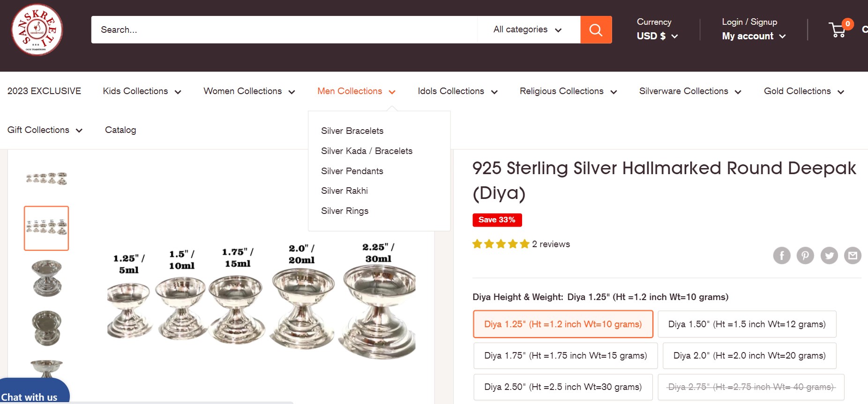Share product via email icon
This screenshot has width=868, height=404.
coord(853,256)
